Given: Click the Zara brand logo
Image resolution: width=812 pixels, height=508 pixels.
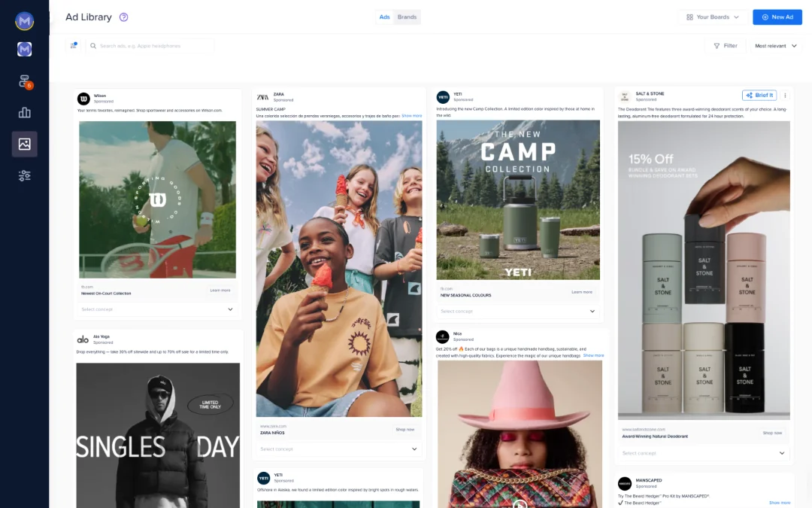Looking at the screenshot, I should coord(262,97).
